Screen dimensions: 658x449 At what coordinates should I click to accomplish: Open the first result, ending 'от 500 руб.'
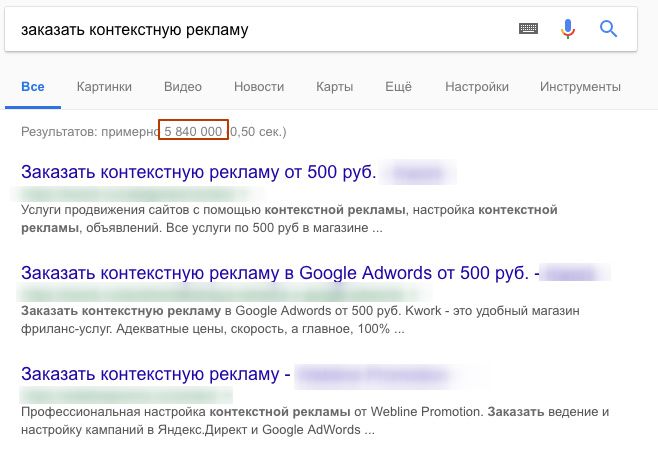coord(198,172)
